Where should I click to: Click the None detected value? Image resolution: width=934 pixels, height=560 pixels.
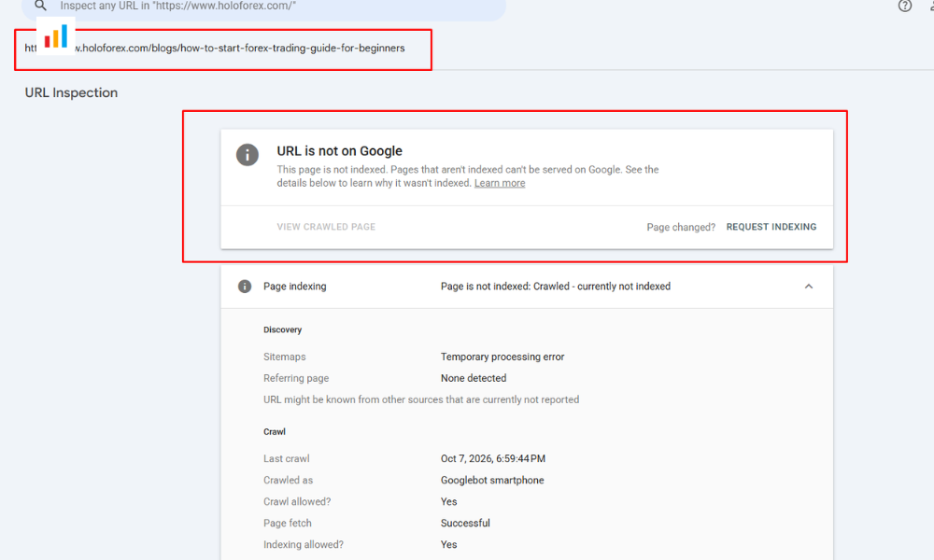tap(474, 378)
